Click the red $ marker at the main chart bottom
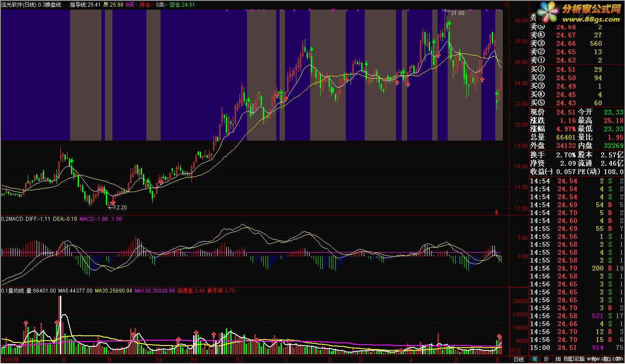This screenshot has width=625, height=364. point(496,212)
